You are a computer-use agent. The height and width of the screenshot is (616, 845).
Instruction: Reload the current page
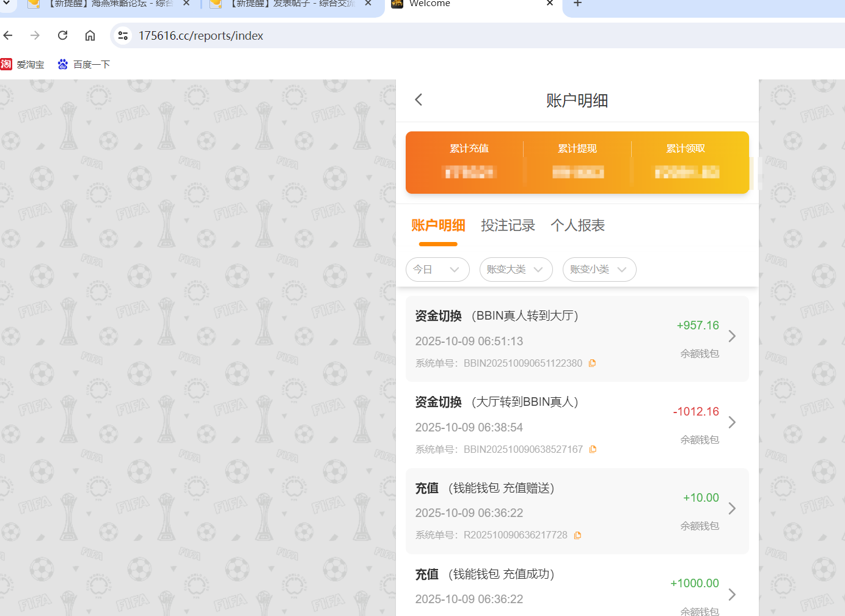(62, 35)
